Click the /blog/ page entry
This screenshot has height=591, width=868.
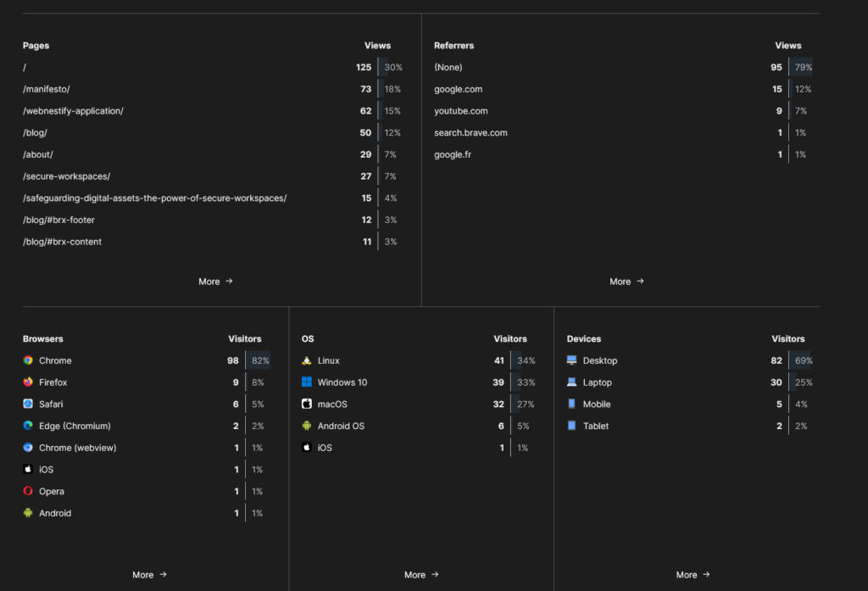(35, 132)
